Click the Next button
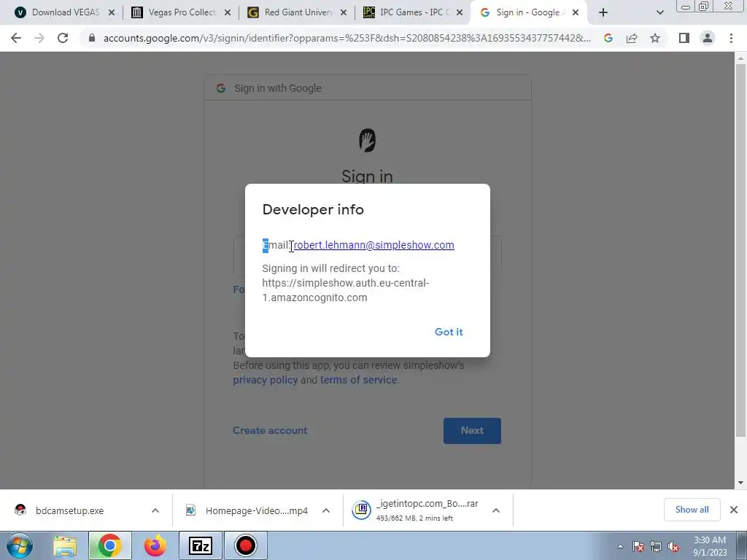This screenshot has width=747, height=560. (x=472, y=430)
